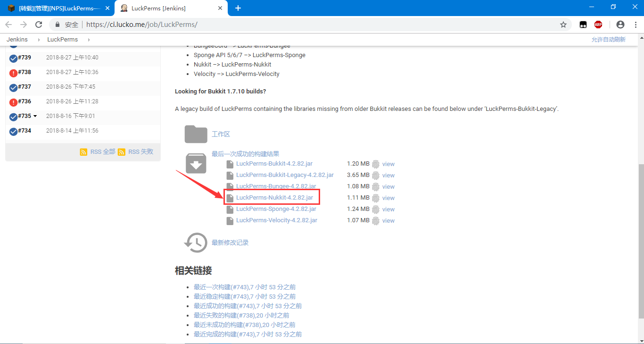Download LuckPerms-Velocity-4.2.82.jar
This screenshot has width=644, height=344.
tap(277, 220)
